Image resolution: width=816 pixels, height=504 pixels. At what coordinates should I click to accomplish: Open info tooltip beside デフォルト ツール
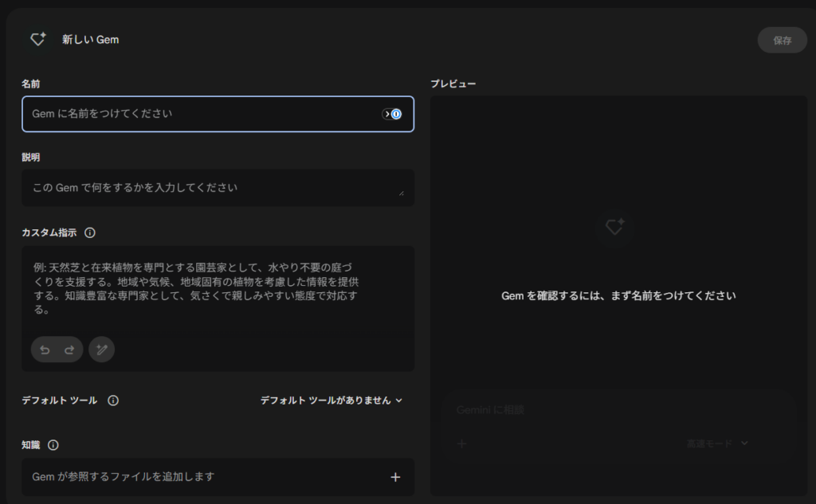tap(113, 400)
